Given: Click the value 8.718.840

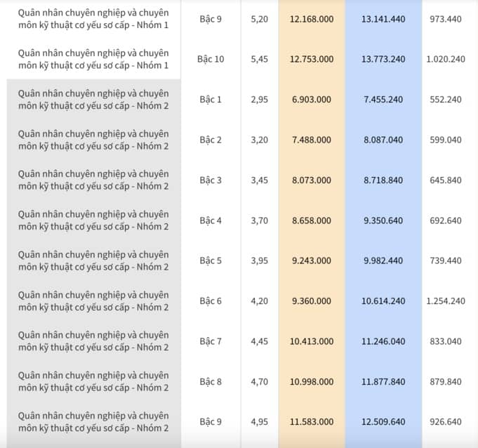Looking at the screenshot, I should coord(383,180).
